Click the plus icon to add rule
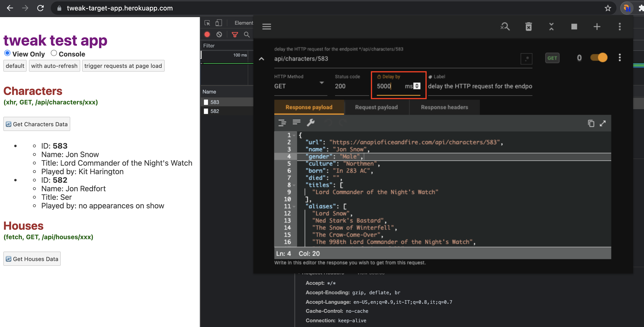 597,27
